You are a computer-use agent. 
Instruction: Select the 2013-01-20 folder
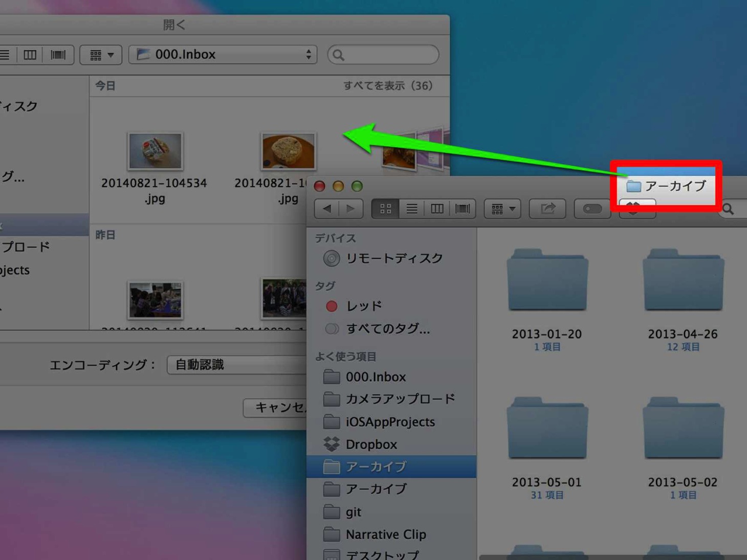coord(547,280)
